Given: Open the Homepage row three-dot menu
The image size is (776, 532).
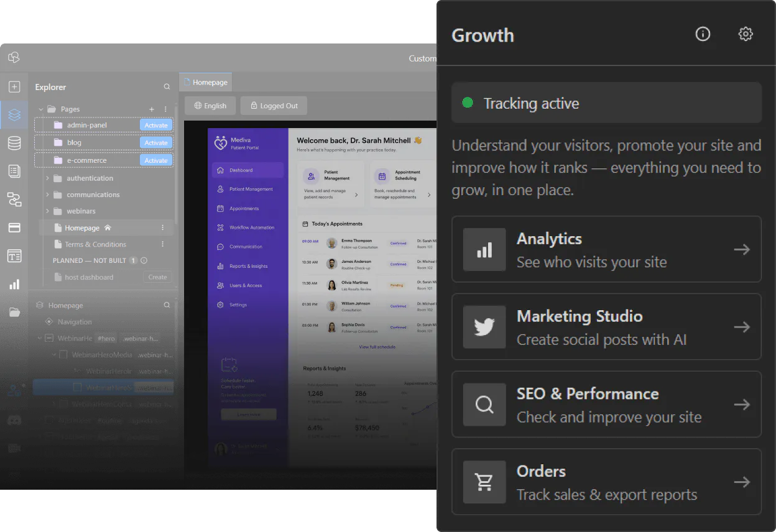Looking at the screenshot, I should click(x=163, y=227).
